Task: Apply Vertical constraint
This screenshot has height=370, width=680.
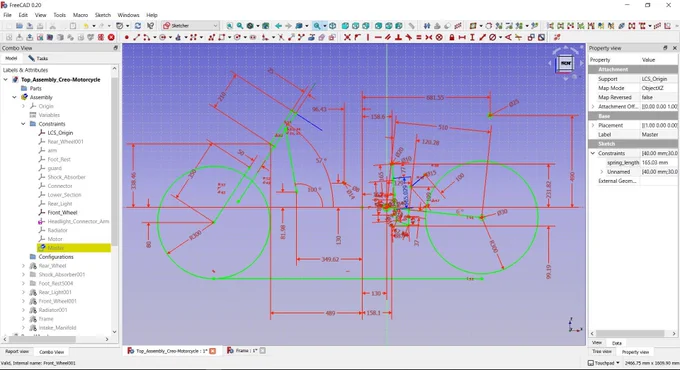Action: point(368,37)
